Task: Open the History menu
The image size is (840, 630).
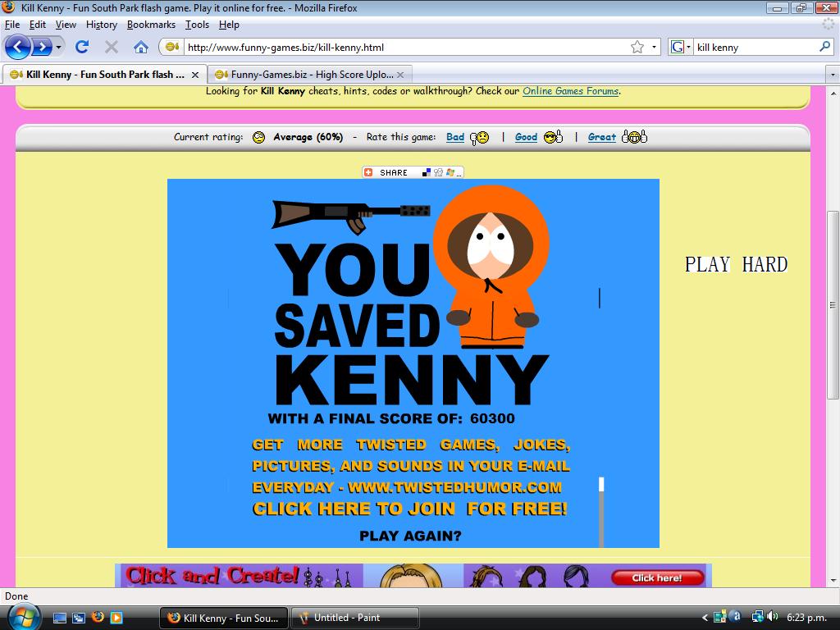Action: coord(102,25)
